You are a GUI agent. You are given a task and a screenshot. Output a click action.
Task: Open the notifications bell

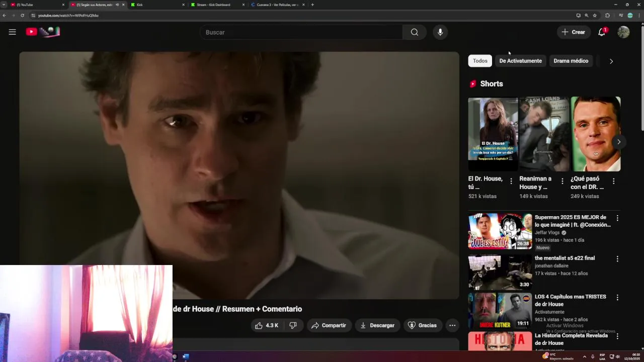pyautogui.click(x=602, y=32)
